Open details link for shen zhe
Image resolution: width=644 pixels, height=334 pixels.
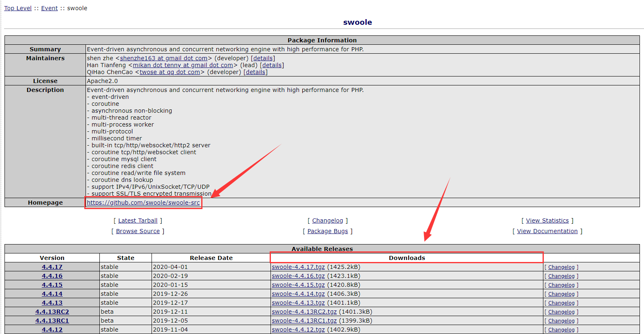[x=263, y=58]
